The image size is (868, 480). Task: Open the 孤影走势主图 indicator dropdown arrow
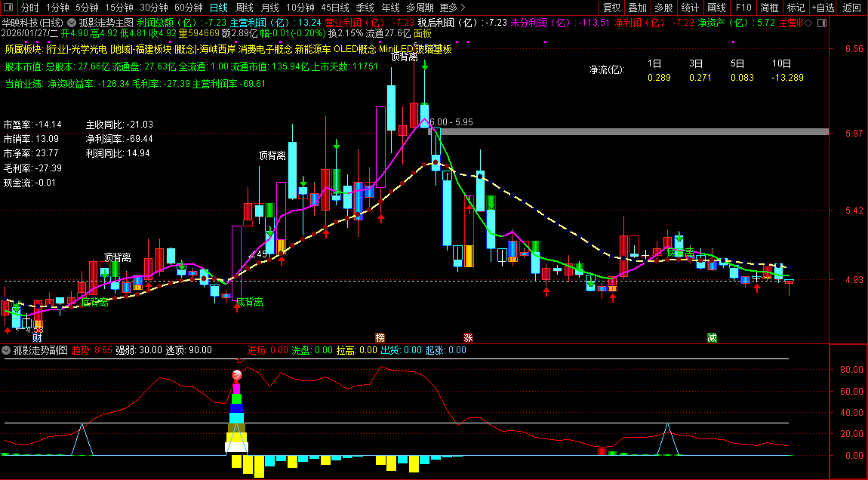coord(72,23)
